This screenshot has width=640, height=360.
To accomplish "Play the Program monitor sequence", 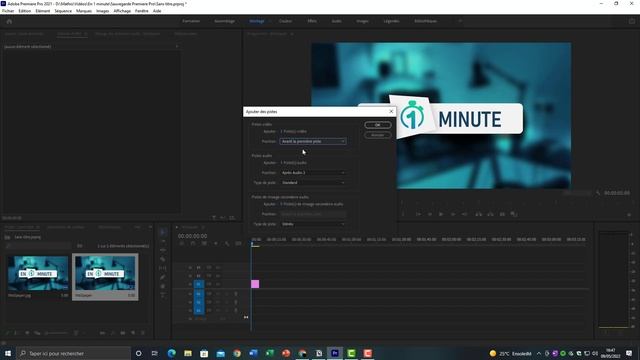I will [441, 214].
